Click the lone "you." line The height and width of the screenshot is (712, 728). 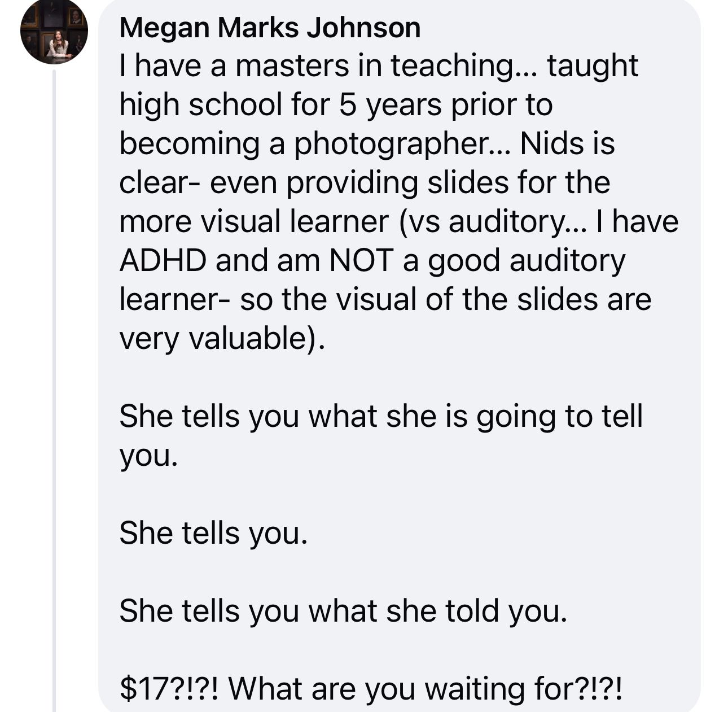[148, 455]
